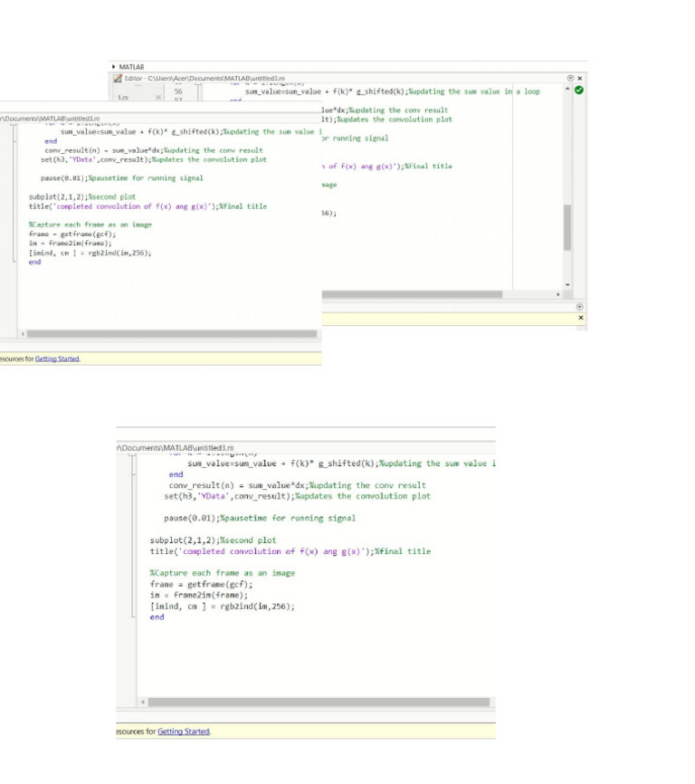Viewport: 695px width, 784px height.
Task: Click the vertical scrollbar down arrow
Action: pyautogui.click(x=567, y=284)
